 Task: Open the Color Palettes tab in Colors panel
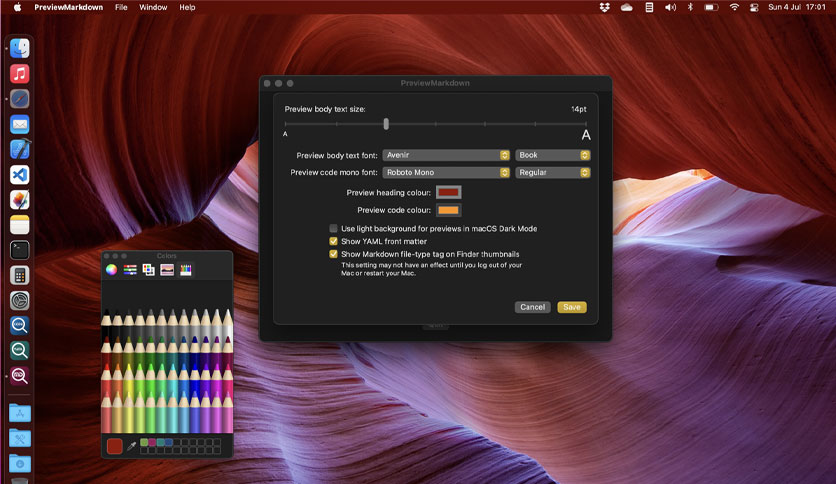click(x=149, y=270)
